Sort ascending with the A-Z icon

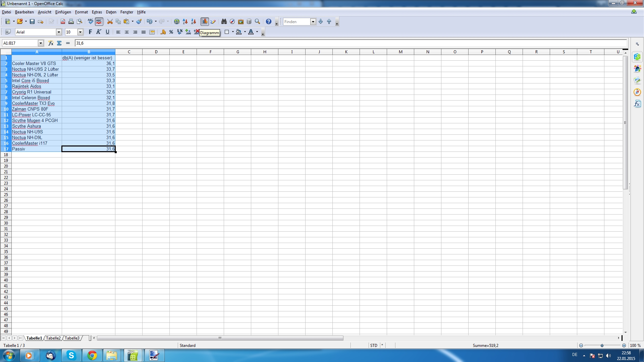185,21
